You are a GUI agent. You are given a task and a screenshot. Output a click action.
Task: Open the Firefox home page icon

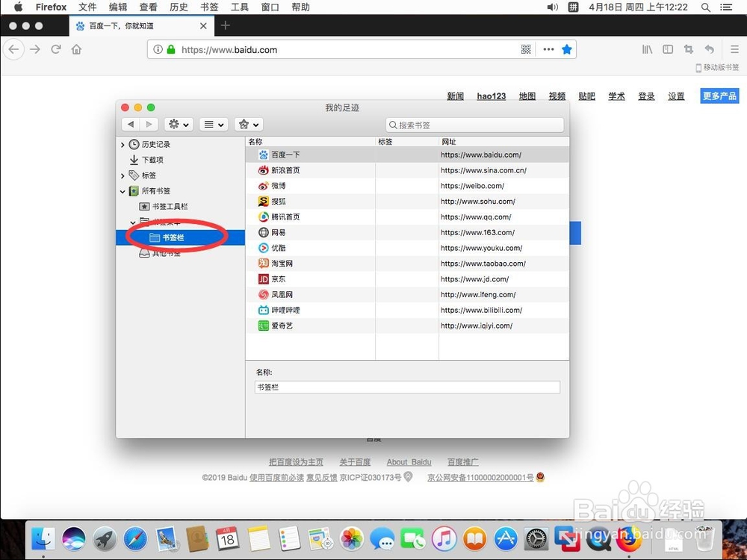(x=76, y=49)
